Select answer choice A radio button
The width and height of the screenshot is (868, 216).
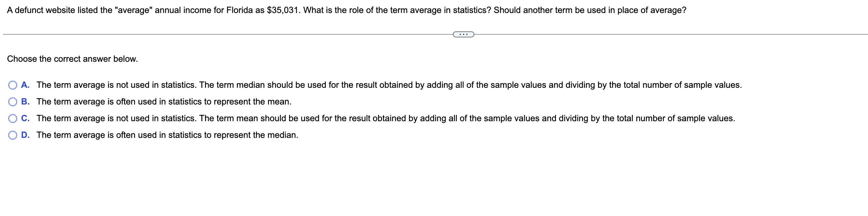pos(12,85)
